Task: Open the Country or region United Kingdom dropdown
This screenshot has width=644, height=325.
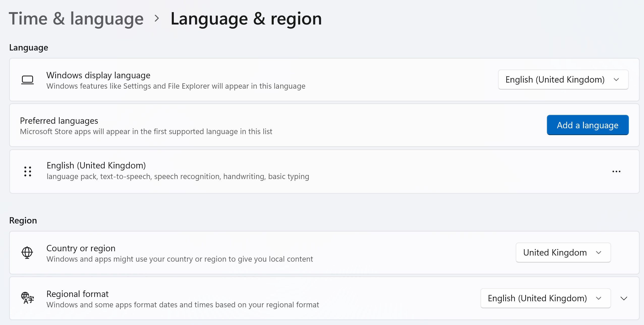Action: [x=563, y=253]
